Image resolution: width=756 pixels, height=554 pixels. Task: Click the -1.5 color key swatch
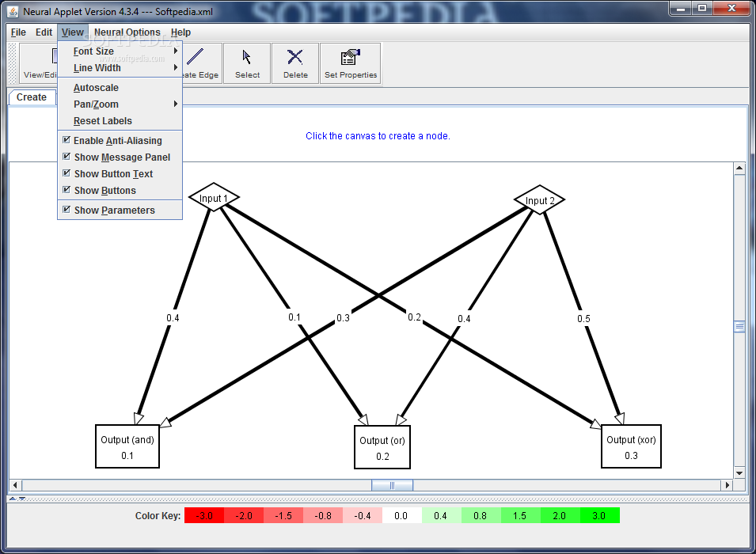click(283, 515)
